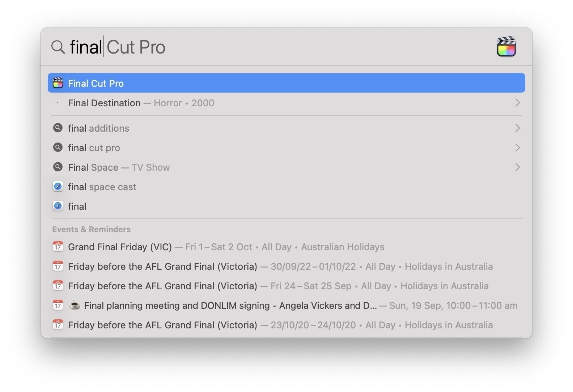Click the Safari icon beside final
Image resolution: width=573 pixels, height=392 pixels.
click(58, 206)
